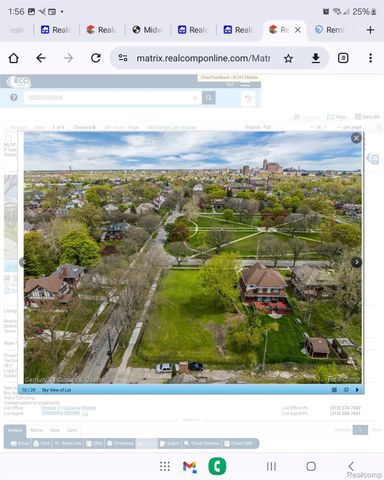Image resolution: width=384 pixels, height=480 pixels.
Task: Open the browser three-dot menu
Action: (370, 58)
